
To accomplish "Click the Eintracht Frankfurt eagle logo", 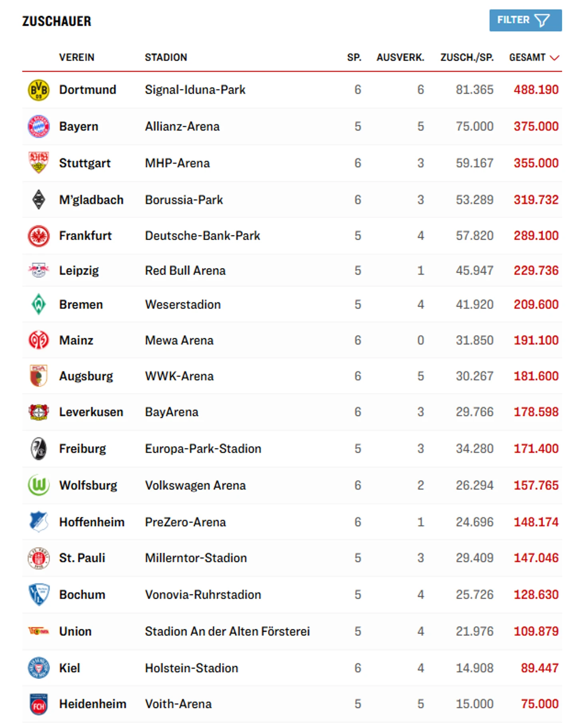I will (x=38, y=236).
